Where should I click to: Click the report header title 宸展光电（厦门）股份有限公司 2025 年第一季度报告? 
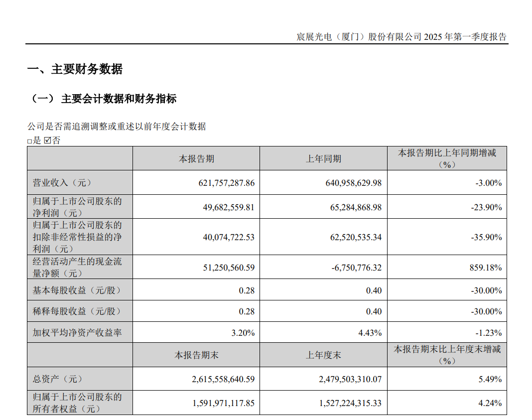[x=401, y=37]
